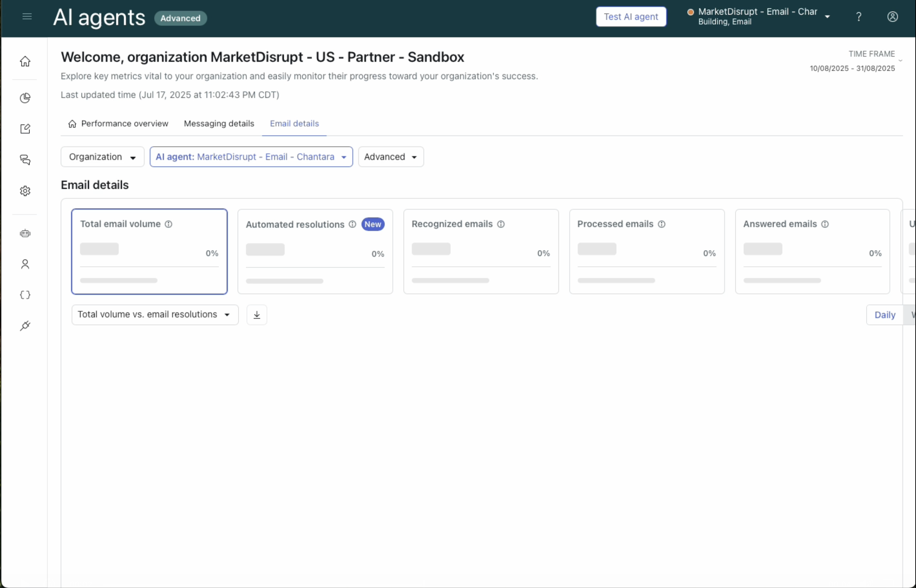916x588 pixels.
Task: Open the Settings gear icon
Action: click(x=25, y=191)
